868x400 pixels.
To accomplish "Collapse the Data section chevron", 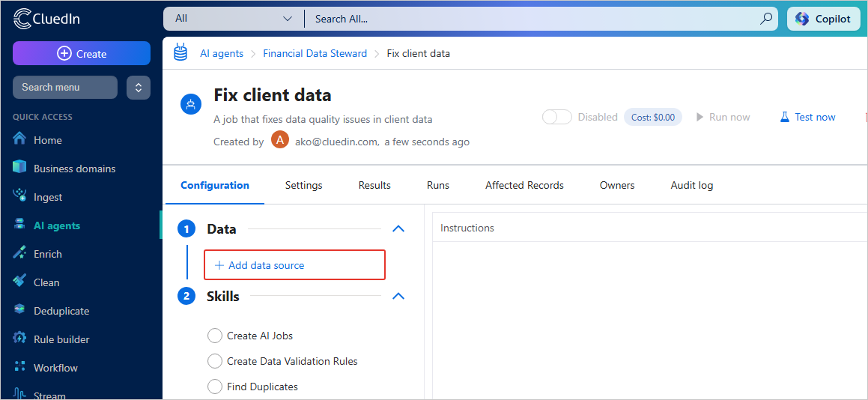I will click(398, 228).
